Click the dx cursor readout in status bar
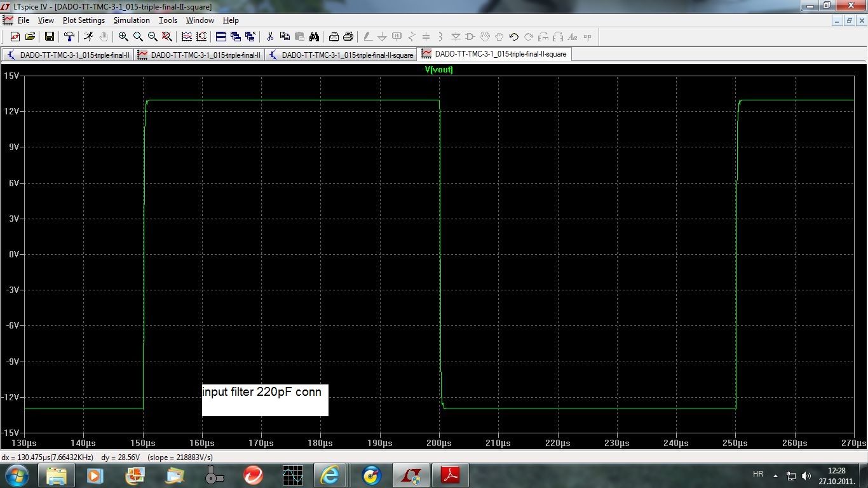 click(x=48, y=457)
